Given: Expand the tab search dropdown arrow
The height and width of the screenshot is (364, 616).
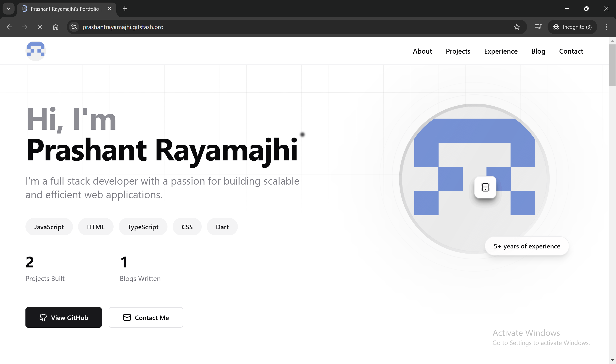Looking at the screenshot, I should 9,9.
